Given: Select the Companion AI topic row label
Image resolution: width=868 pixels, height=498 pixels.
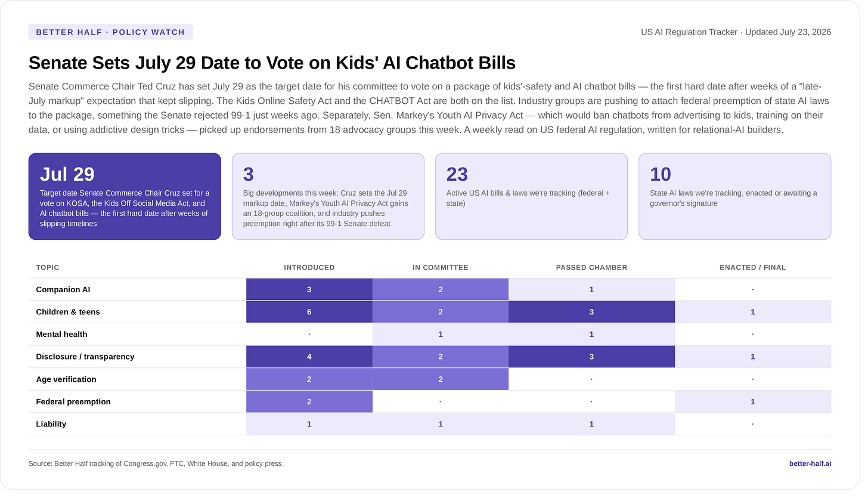Looking at the screenshot, I should pos(63,289).
